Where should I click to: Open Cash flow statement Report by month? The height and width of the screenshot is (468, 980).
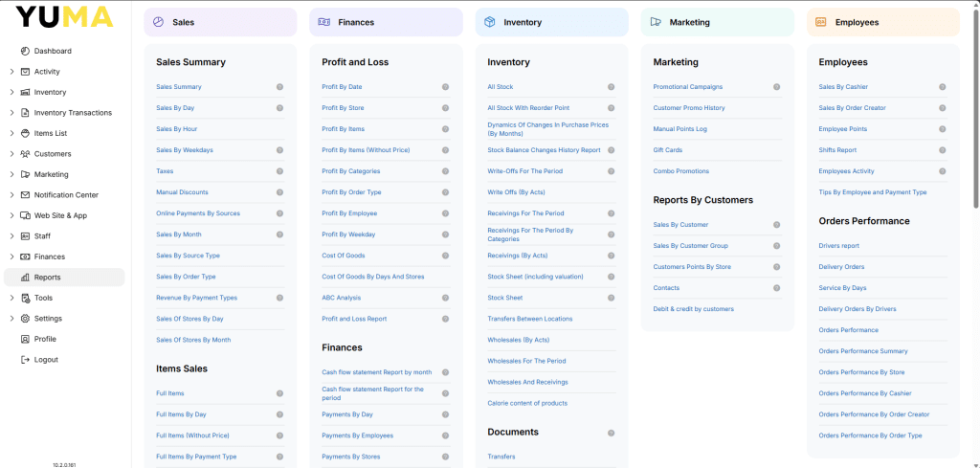[377, 372]
